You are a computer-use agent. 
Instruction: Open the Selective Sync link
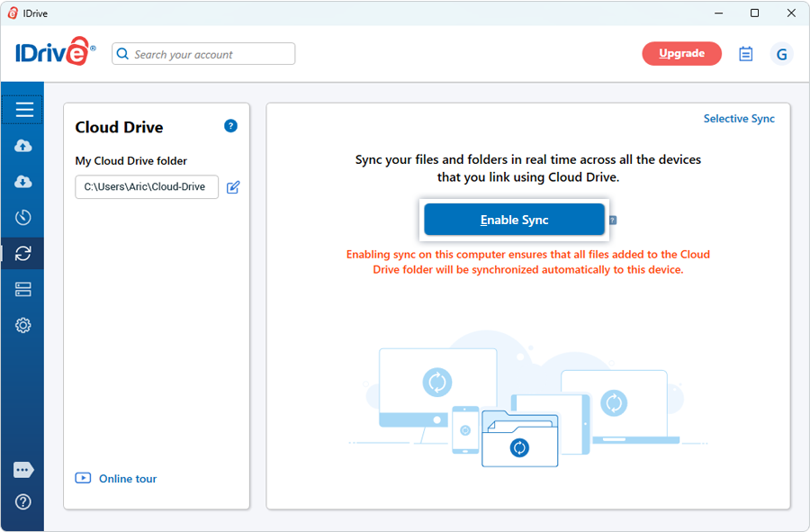click(x=739, y=119)
